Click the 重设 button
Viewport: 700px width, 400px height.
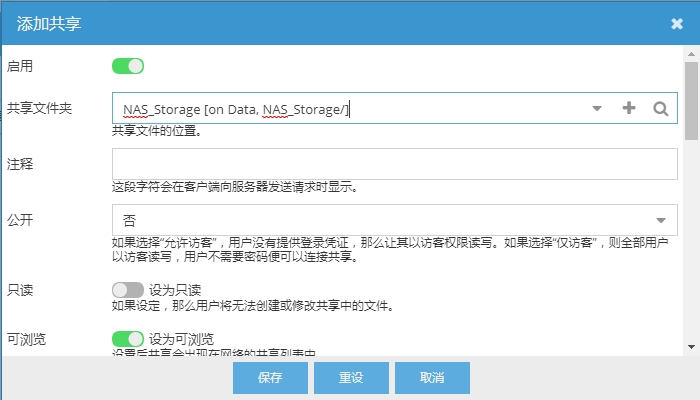pos(351,378)
